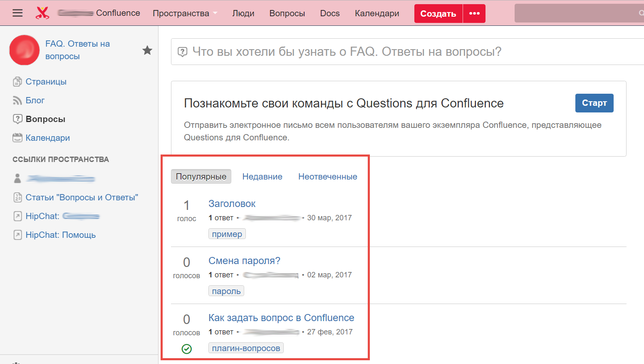644x364 pixels.
Task: Go to Вопросы in sidebar
Action: 45,119
